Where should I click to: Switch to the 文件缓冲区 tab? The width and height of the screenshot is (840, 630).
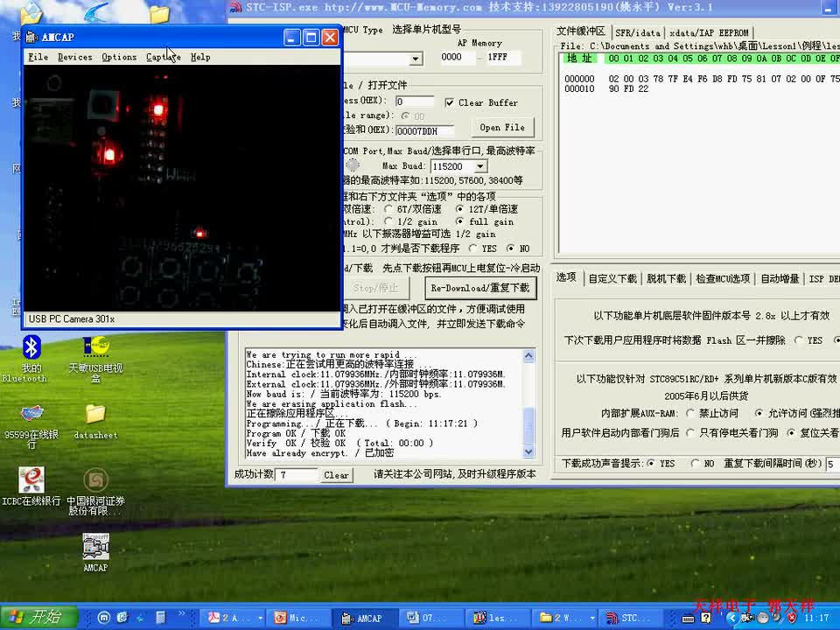(581, 31)
